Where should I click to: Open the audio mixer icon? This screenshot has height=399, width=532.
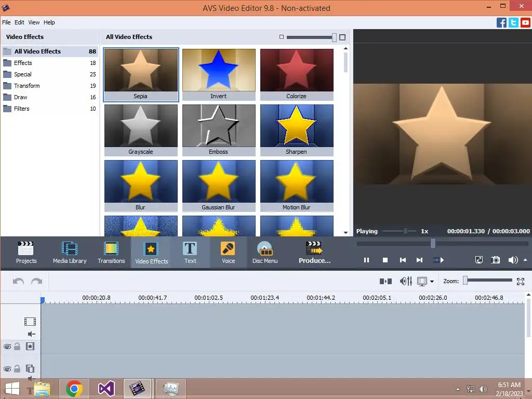pos(406,281)
